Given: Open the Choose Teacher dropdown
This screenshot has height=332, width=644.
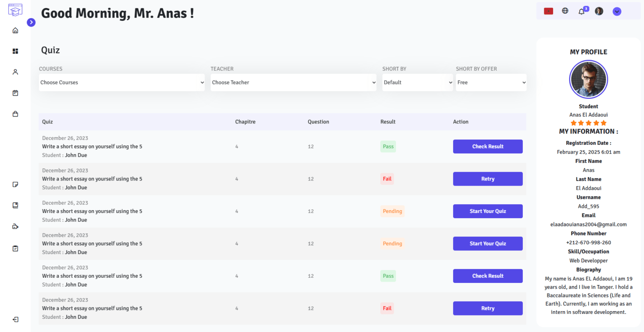Looking at the screenshot, I should point(293,82).
